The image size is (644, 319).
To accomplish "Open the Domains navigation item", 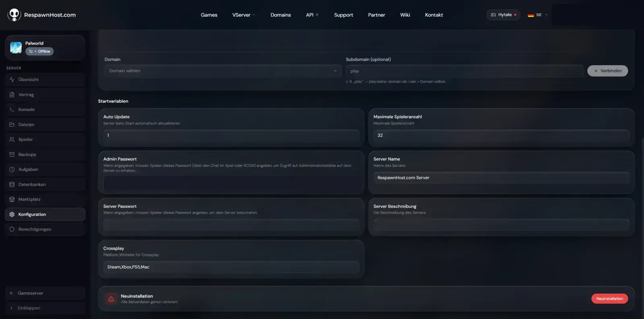I will click(281, 15).
